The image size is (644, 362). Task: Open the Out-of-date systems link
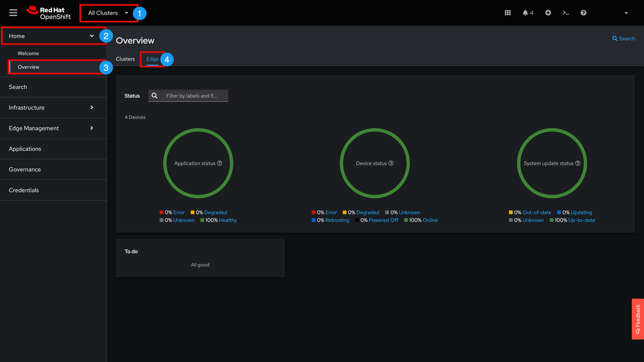click(537, 212)
